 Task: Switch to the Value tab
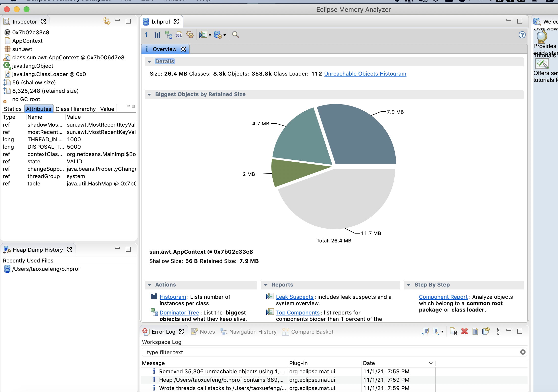pos(107,109)
